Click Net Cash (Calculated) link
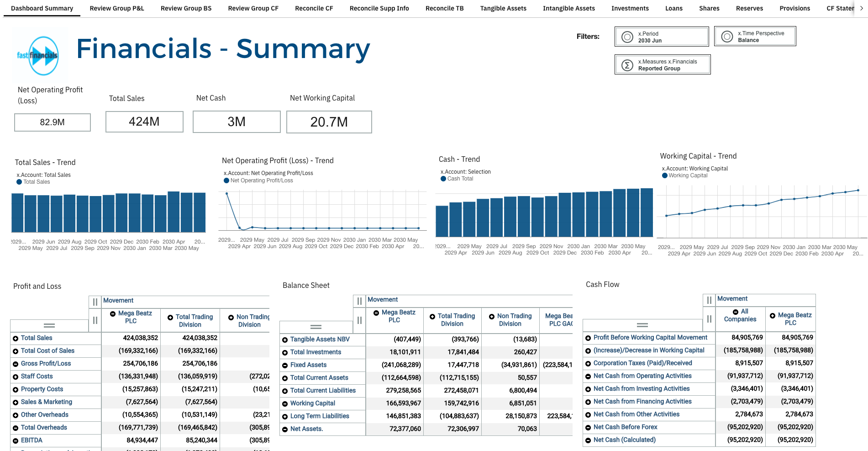Viewport: 868px width, 451px height. point(625,440)
